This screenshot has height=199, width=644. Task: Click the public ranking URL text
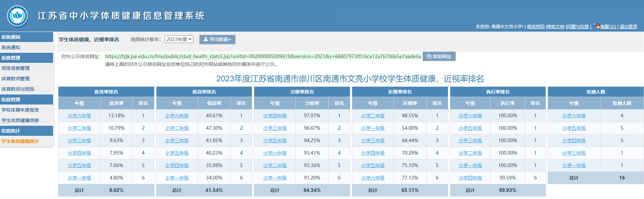click(263, 56)
